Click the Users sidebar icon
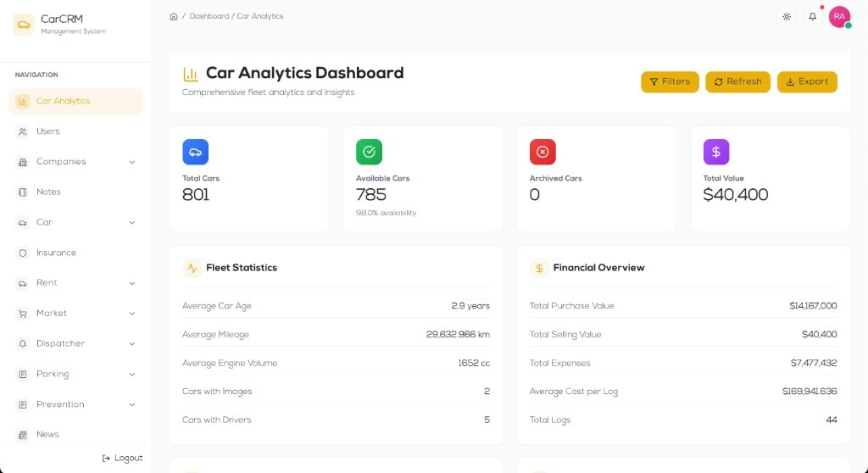This screenshot has height=473, width=868. pos(23,132)
